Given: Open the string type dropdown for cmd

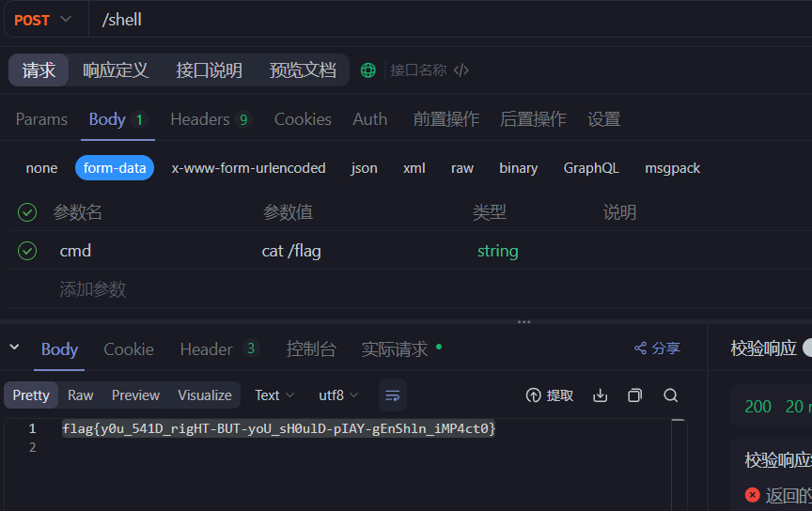Looking at the screenshot, I should tap(498, 251).
